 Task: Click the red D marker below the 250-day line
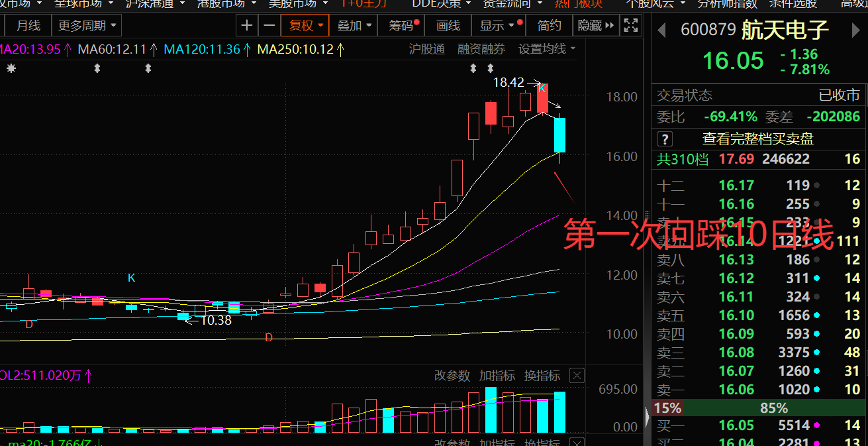click(268, 338)
